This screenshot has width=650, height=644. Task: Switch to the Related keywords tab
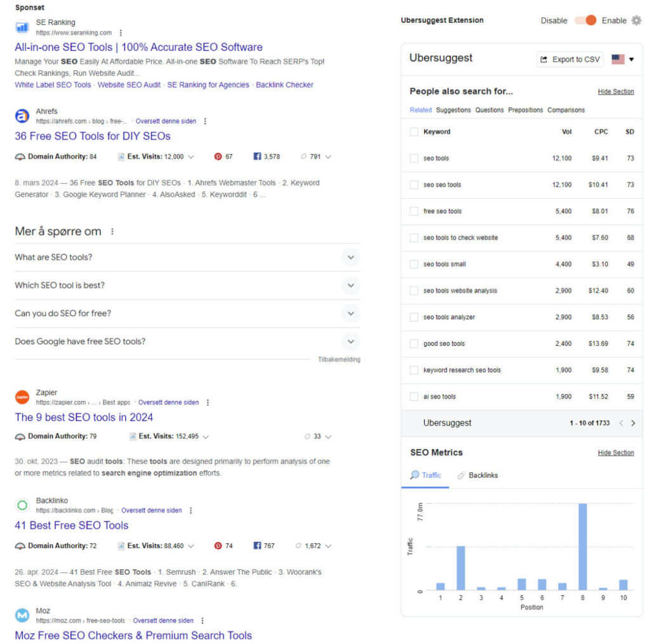coord(420,110)
